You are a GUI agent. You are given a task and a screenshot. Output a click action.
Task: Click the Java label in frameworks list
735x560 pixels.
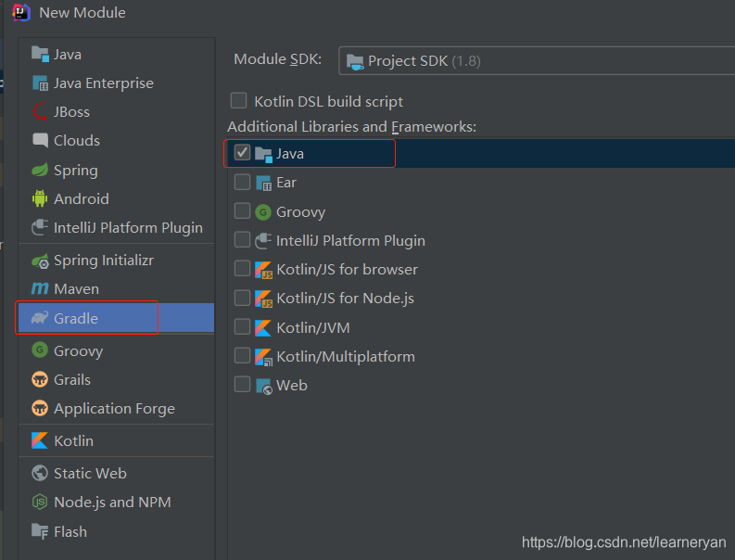click(290, 153)
